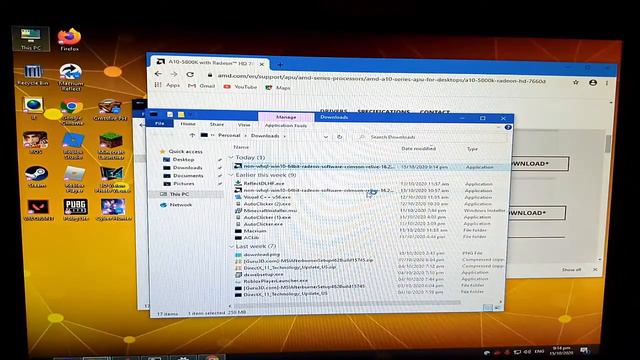Collapse the Last week (7) group
The height and width of the screenshot is (360, 640).
231,247
